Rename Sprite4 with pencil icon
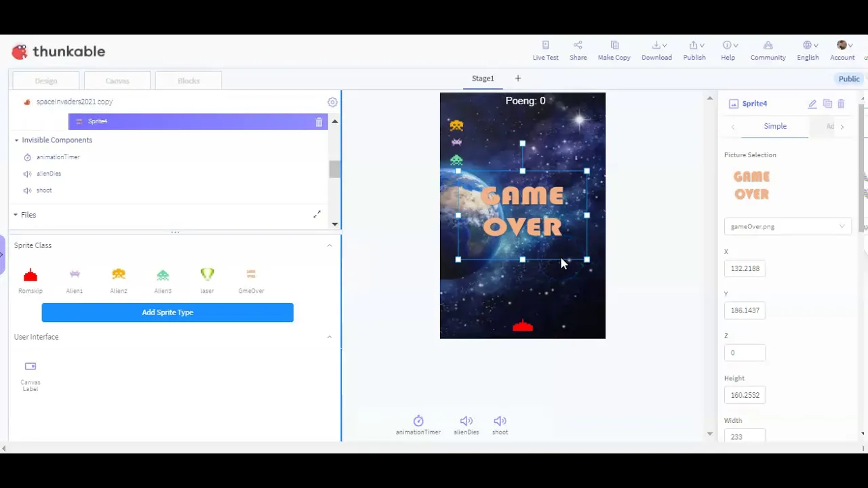Screen dimensions: 868x488 point(812,104)
